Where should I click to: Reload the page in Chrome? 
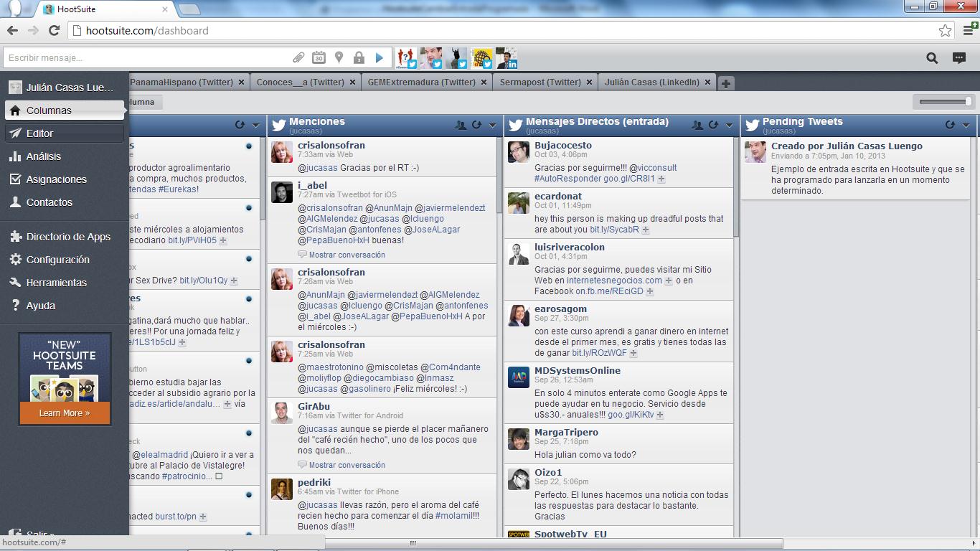click(54, 31)
